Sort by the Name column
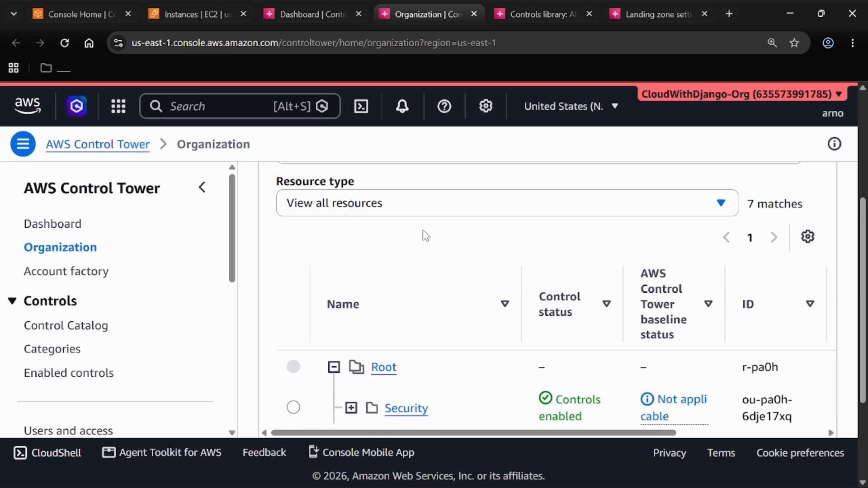The width and height of the screenshot is (868, 488). pyautogui.click(x=505, y=304)
